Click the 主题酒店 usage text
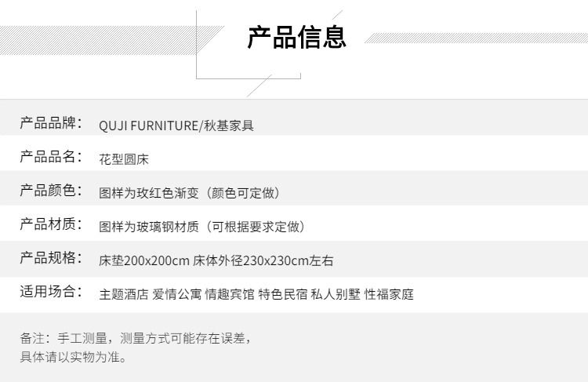588x382 pixels. pyautogui.click(x=124, y=294)
